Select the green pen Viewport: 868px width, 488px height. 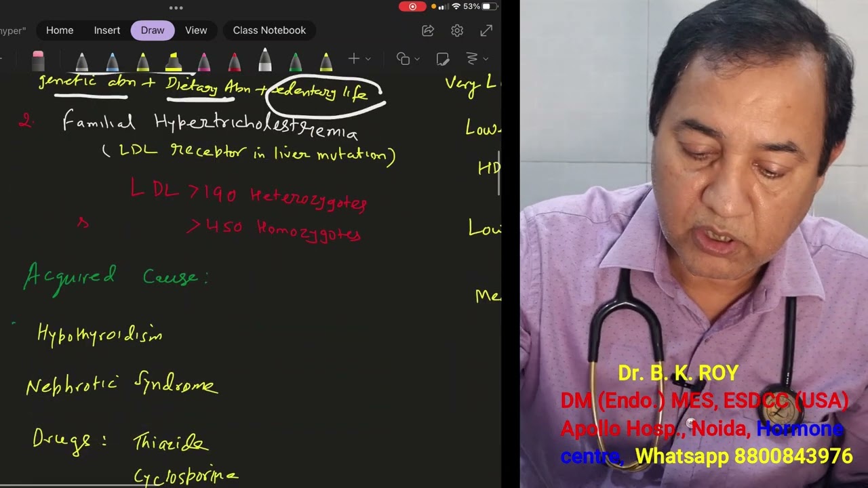click(296, 62)
